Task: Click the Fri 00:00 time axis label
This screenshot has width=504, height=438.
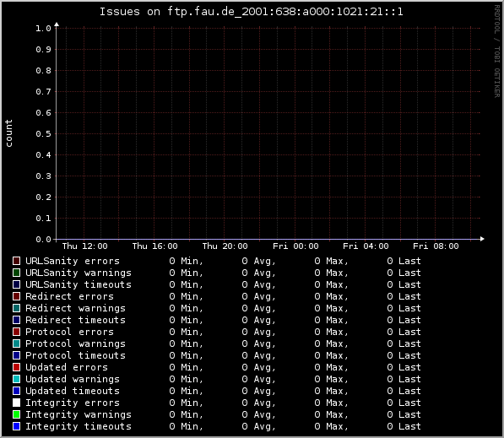Action: click(x=295, y=246)
